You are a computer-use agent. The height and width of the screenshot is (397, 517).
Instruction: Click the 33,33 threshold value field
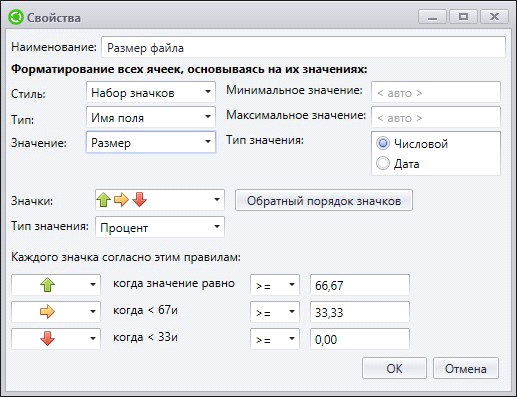coord(360,312)
